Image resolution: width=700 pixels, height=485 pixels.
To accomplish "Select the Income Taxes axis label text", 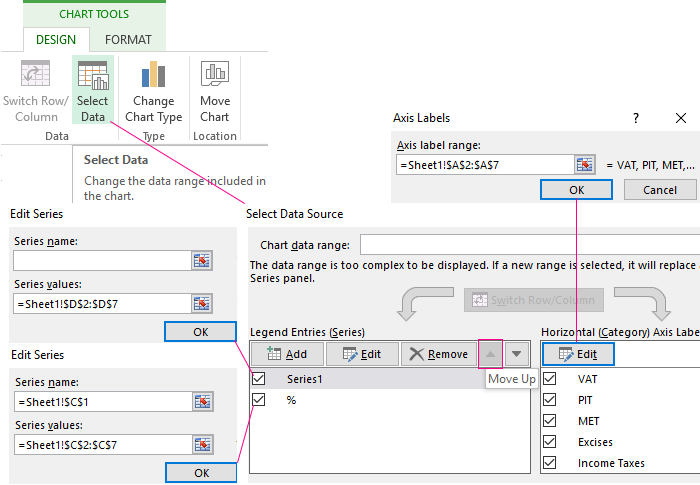I will (x=611, y=463).
